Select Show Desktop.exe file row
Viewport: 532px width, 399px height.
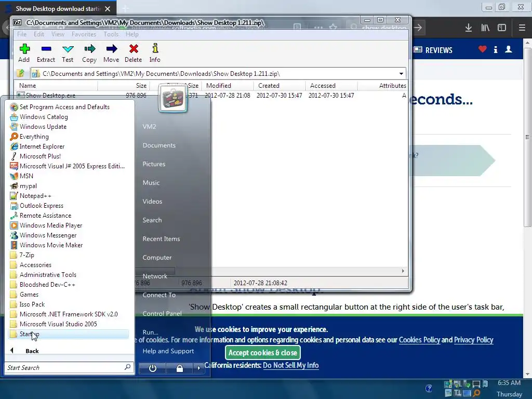point(210,96)
